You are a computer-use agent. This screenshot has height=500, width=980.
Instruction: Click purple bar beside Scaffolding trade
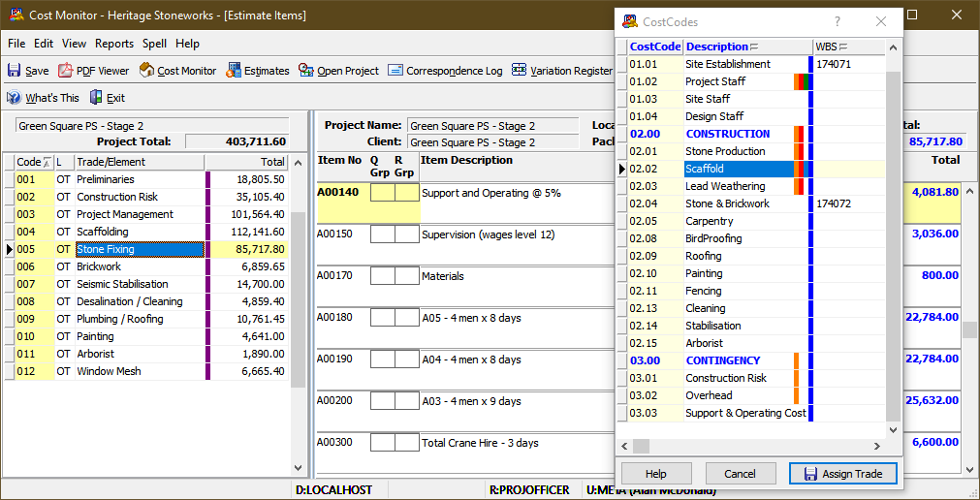click(208, 232)
